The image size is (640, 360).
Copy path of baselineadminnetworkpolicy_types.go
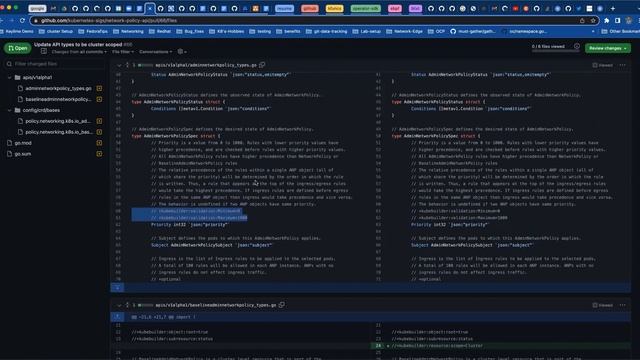pyautogui.click(x=282, y=305)
